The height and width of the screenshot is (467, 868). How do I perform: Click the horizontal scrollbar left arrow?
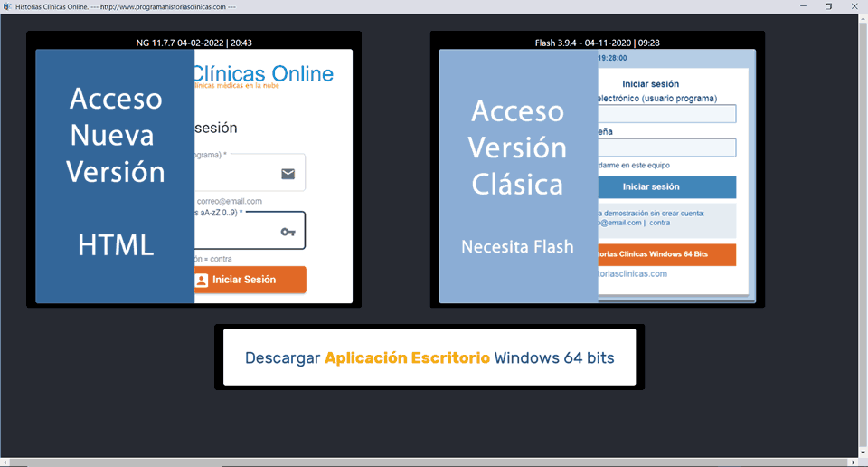pyautogui.click(x=5, y=462)
